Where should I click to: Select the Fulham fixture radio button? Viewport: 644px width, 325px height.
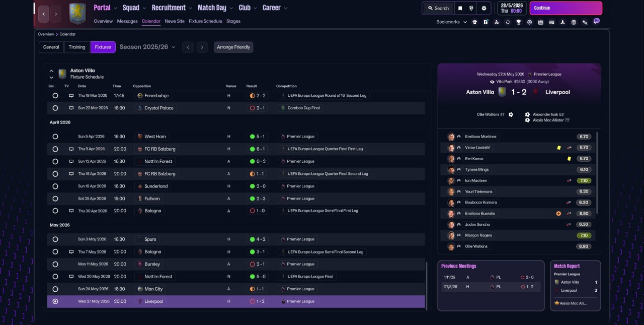(x=55, y=199)
